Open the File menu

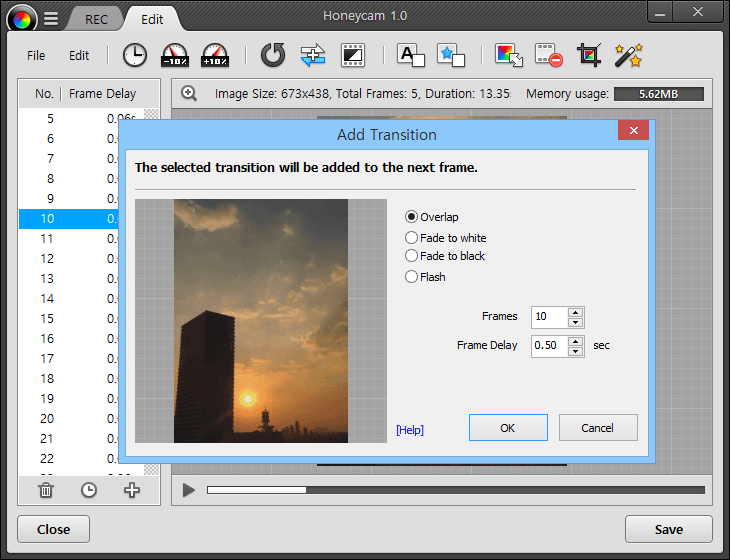pos(36,55)
